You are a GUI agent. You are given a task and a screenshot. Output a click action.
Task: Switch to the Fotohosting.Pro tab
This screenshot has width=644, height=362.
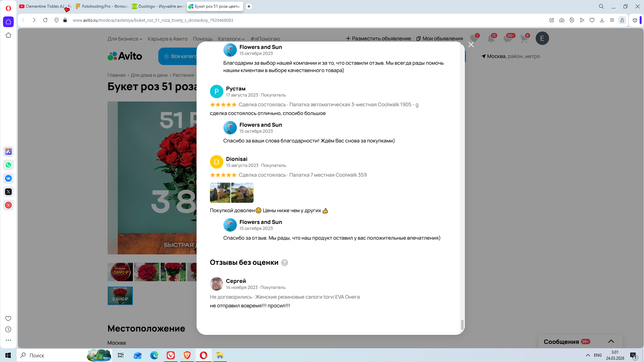[102, 6]
